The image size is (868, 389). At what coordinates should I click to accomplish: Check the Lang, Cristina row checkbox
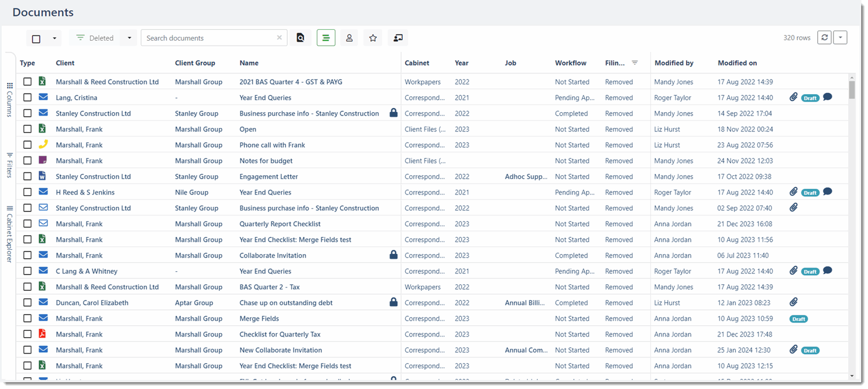coord(27,98)
